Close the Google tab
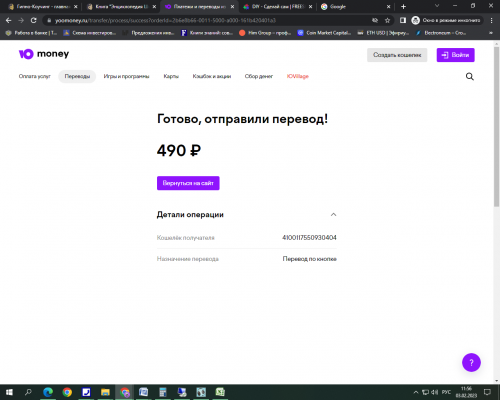The image size is (500, 400). point(388,6)
